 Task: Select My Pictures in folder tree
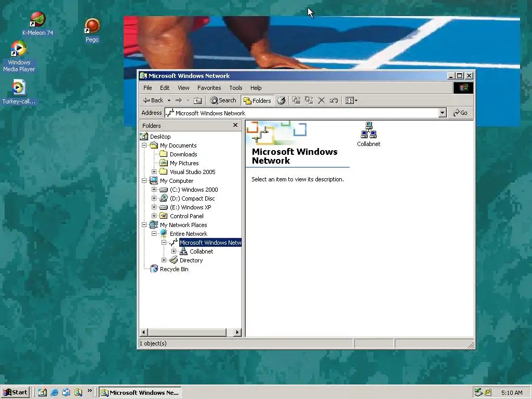pyautogui.click(x=184, y=163)
